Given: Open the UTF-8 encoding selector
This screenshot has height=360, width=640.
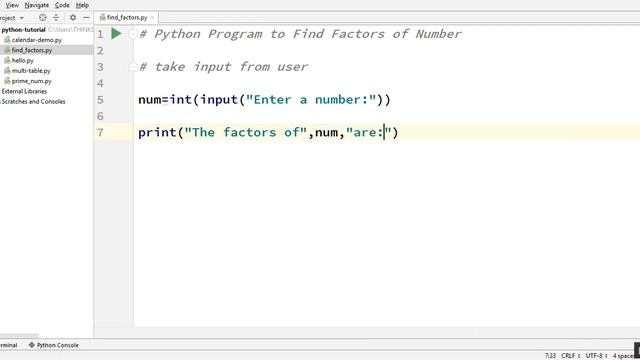Looking at the screenshot, I should point(596,356).
